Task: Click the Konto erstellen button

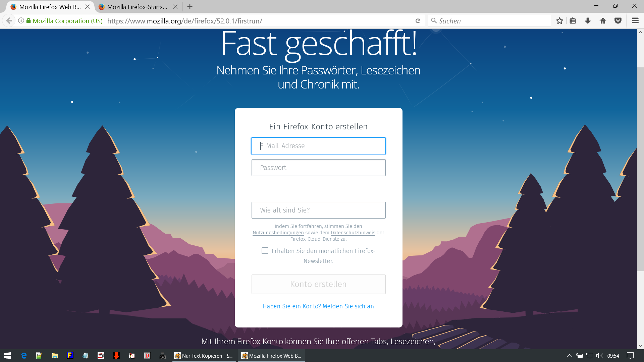Action: (318, 284)
